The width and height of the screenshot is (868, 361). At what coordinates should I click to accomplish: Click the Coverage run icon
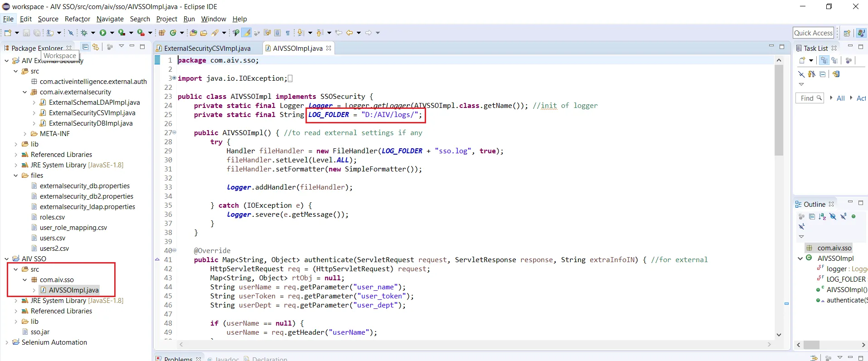121,33
